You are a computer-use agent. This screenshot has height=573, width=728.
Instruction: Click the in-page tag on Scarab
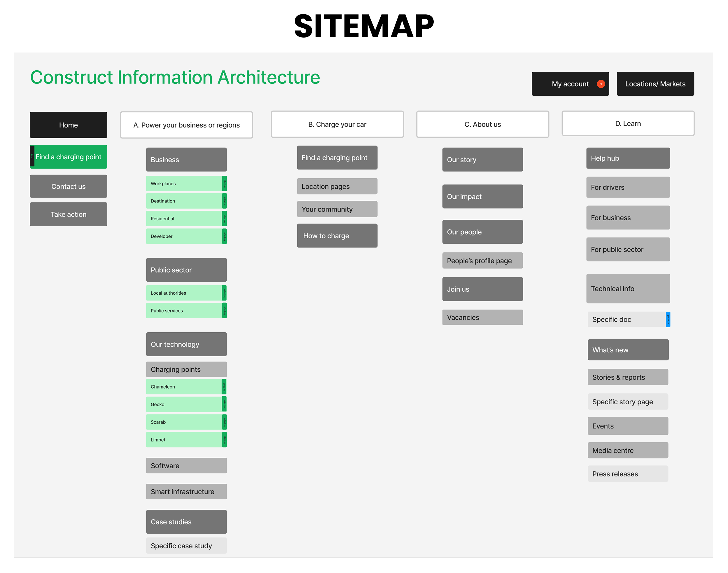coord(224,422)
